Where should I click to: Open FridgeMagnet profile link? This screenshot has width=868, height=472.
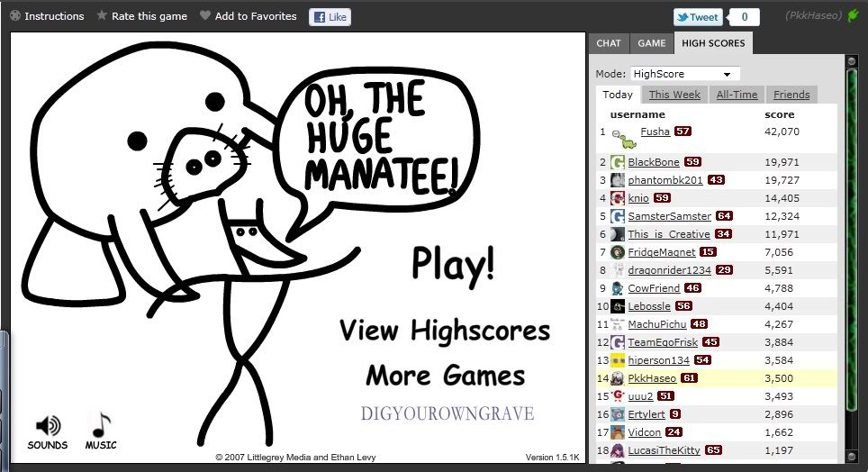click(662, 252)
